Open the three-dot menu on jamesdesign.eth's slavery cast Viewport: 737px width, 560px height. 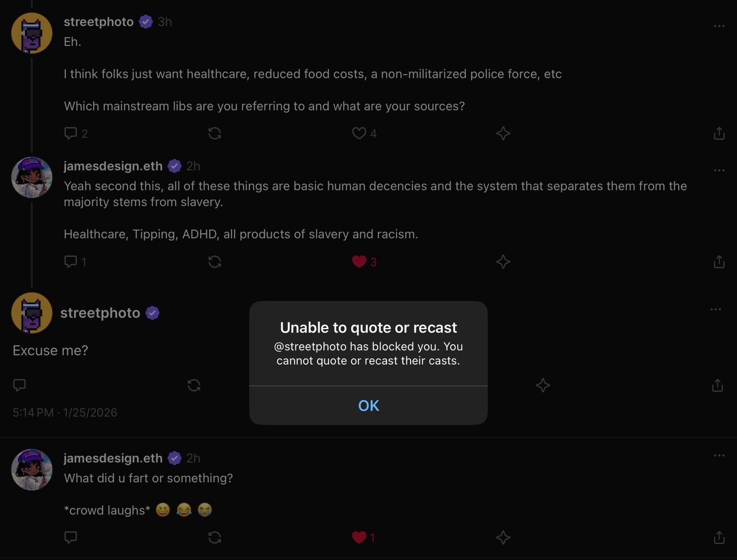coord(719,170)
